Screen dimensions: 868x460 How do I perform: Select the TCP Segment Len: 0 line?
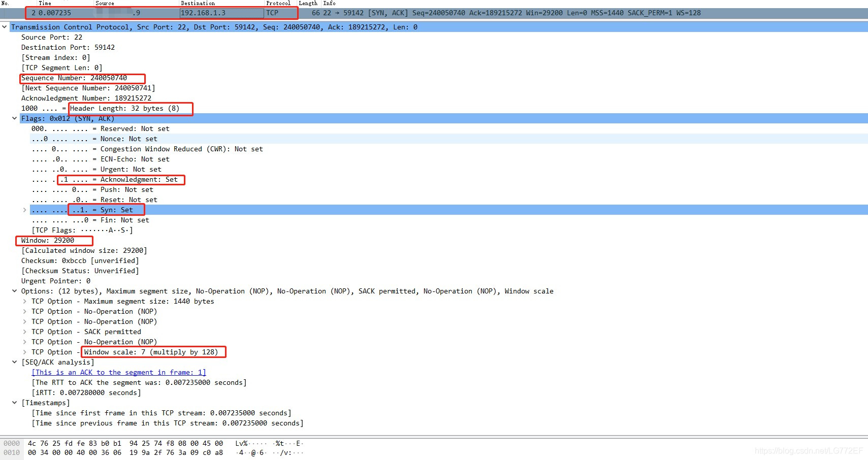tap(62, 68)
